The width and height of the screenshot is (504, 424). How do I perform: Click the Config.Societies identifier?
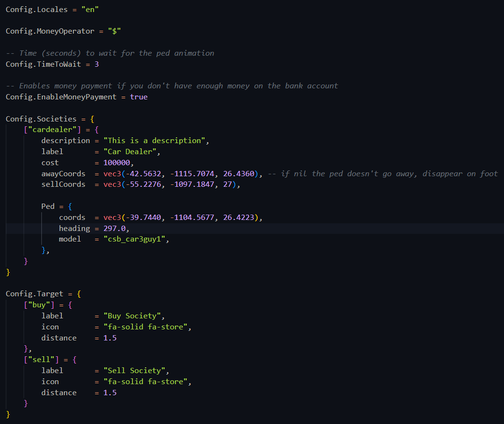[41, 119]
